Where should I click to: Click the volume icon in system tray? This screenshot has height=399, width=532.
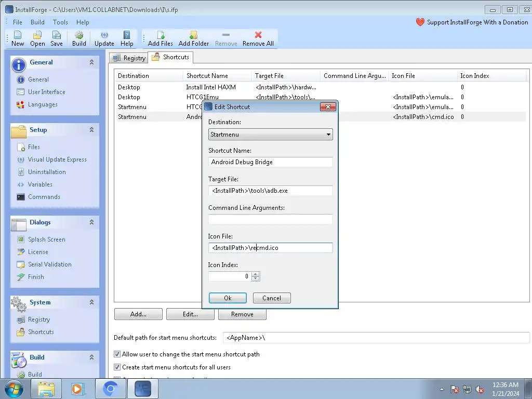pyautogui.click(x=479, y=389)
